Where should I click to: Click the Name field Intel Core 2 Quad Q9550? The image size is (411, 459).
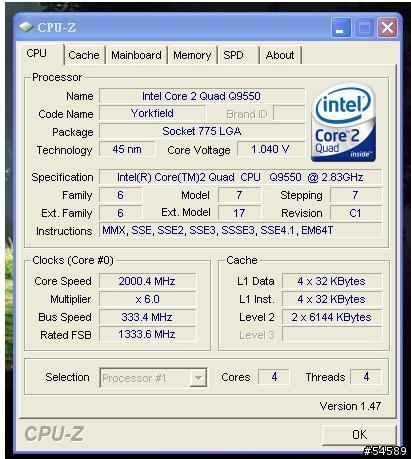[202, 96]
